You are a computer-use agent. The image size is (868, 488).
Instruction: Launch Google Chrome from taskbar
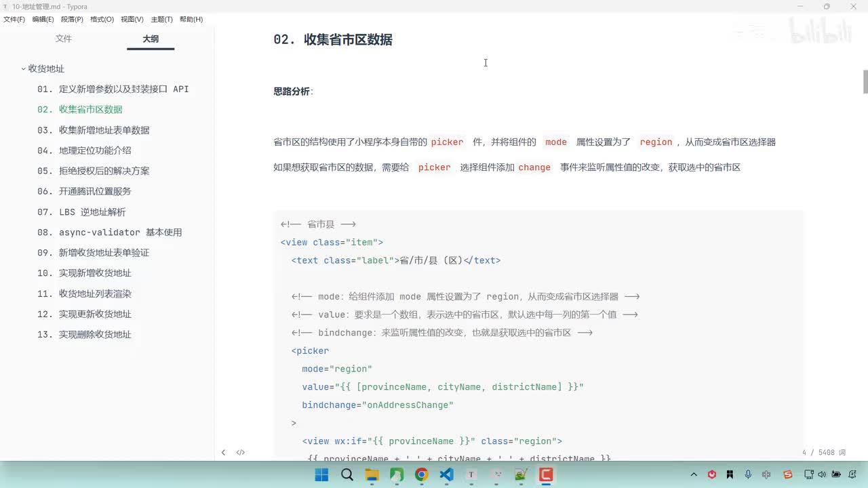tap(421, 474)
